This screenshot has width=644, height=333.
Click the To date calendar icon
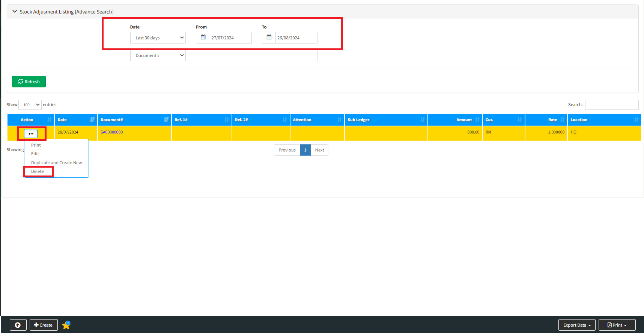pos(269,37)
